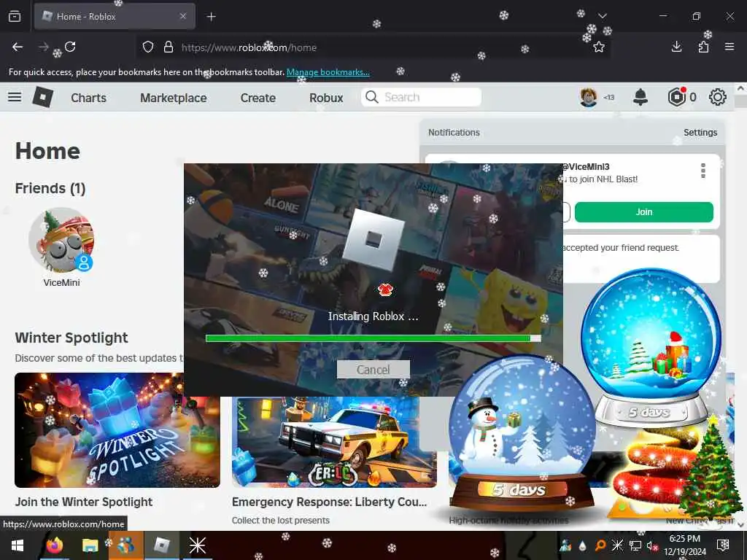This screenshot has width=747, height=560.
Task: Open the Firefox application menu
Action: point(729,47)
